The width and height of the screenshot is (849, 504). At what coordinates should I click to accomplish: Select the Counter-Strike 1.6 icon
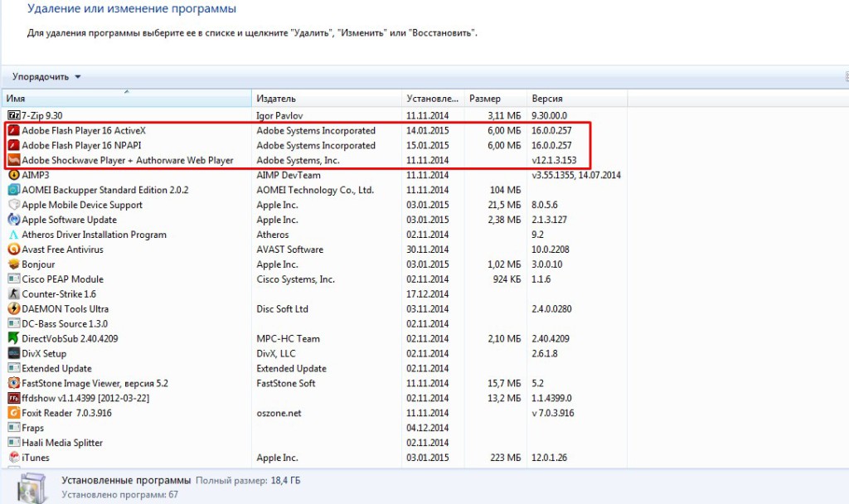[x=13, y=294]
